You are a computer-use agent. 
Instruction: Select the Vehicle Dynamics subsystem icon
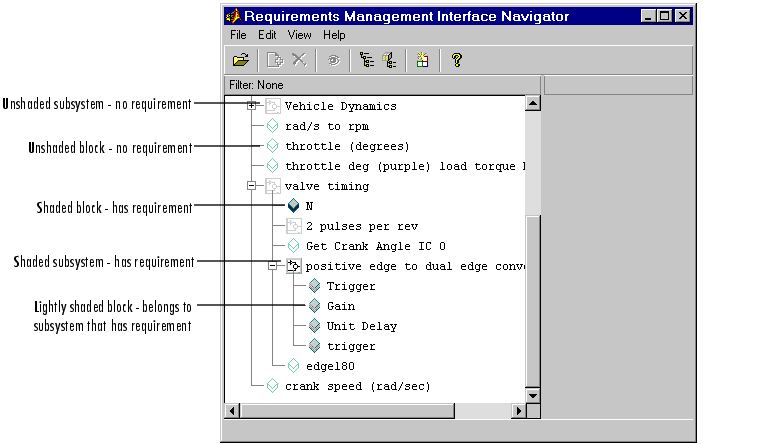(x=273, y=105)
